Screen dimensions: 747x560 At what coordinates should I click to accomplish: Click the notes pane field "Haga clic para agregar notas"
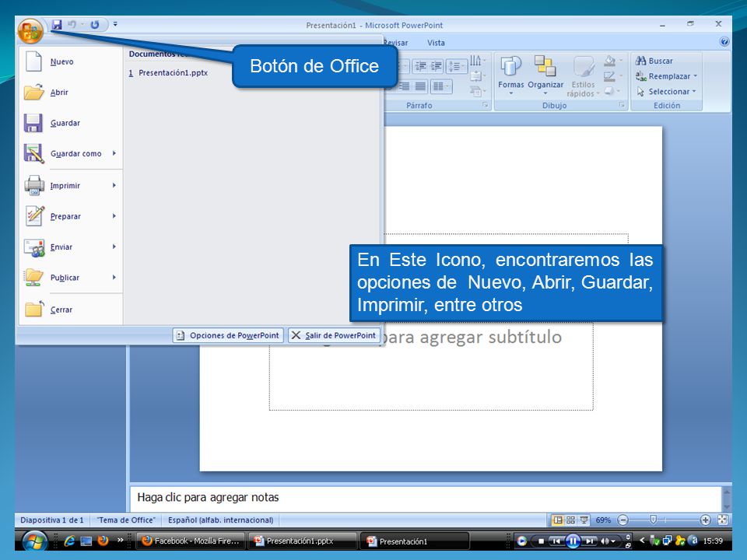coord(426,498)
